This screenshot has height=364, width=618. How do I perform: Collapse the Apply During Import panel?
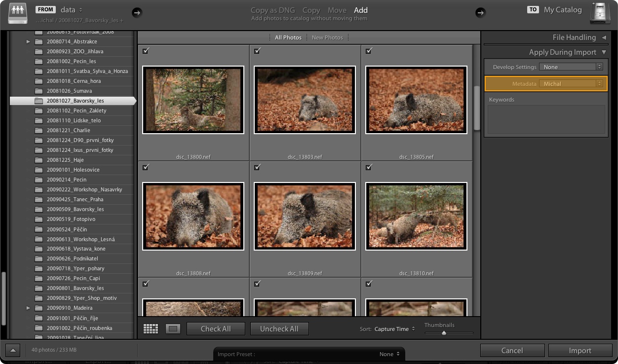(x=604, y=52)
